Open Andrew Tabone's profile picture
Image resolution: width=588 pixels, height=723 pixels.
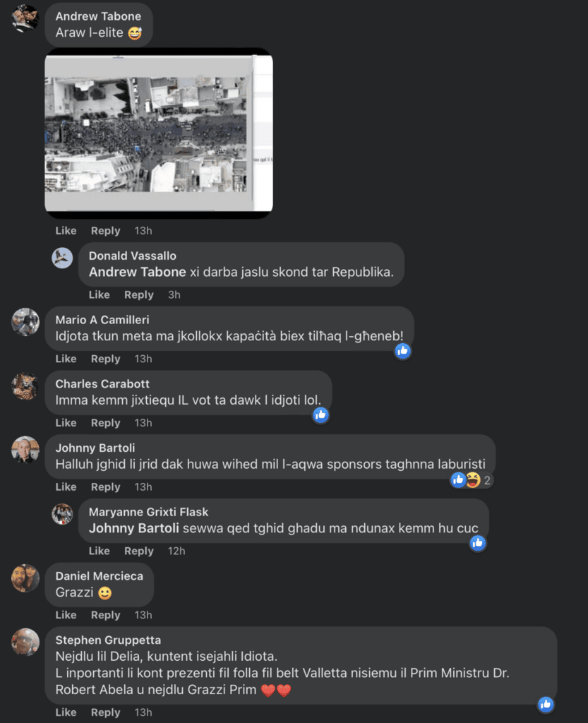[25, 18]
